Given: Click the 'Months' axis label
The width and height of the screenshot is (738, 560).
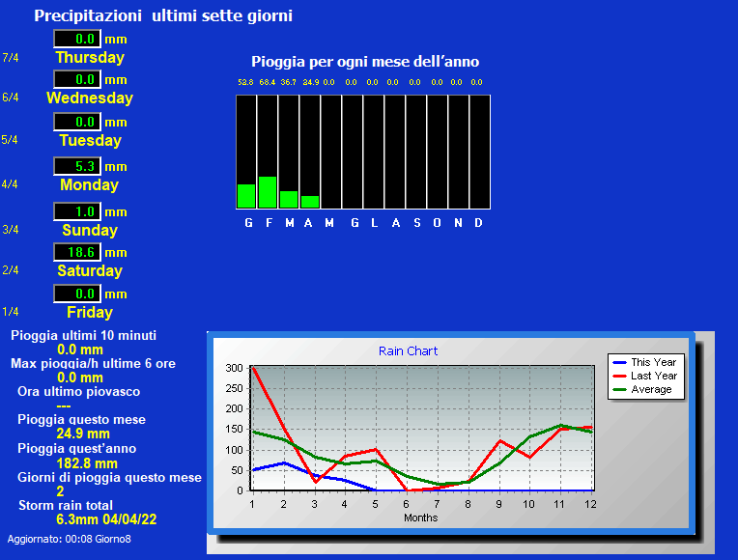Looking at the screenshot, I should click(x=421, y=518).
